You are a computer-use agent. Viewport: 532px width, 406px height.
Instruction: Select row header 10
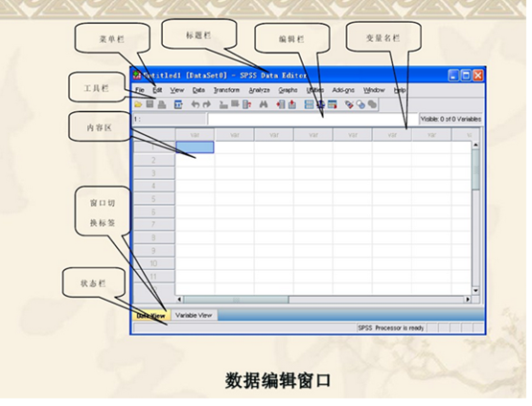tap(154, 263)
